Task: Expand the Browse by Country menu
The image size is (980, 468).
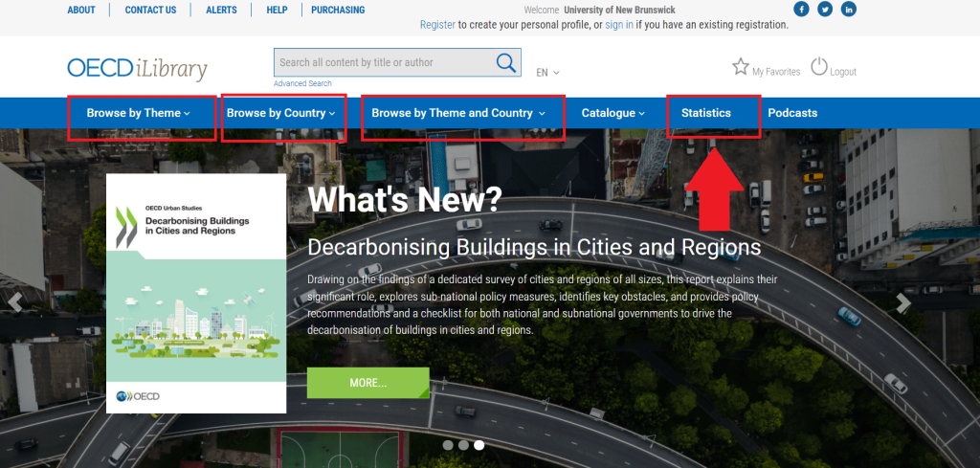Action: coord(281,113)
